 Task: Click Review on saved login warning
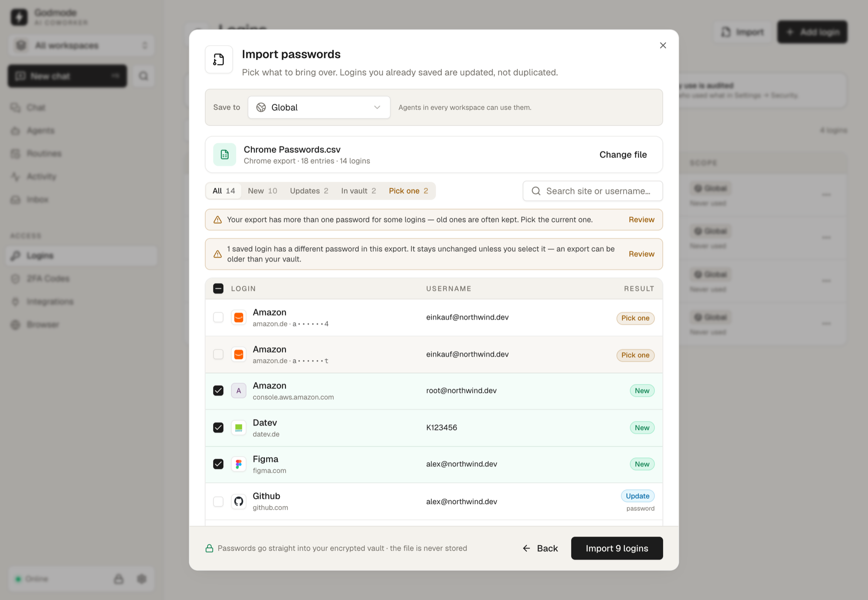coord(641,254)
